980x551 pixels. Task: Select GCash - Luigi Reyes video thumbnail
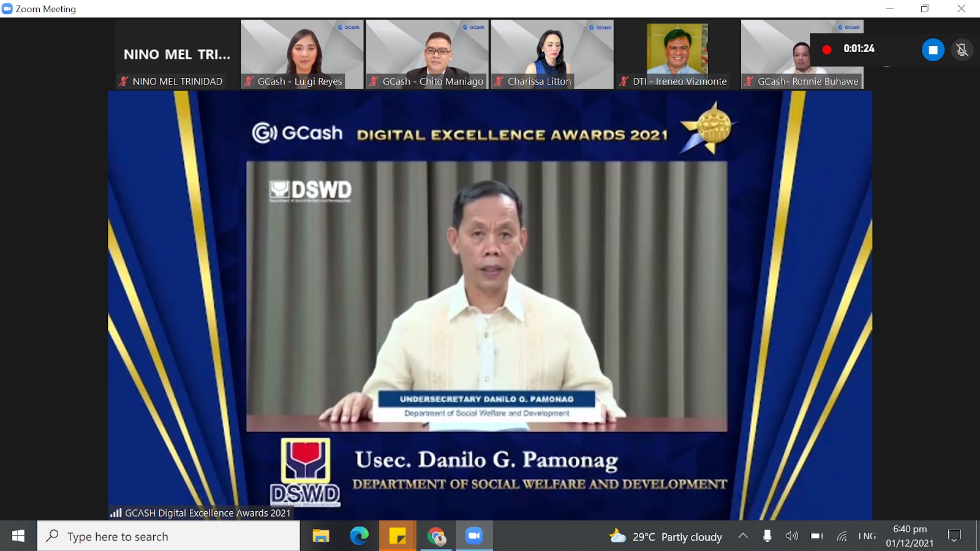pyautogui.click(x=302, y=54)
